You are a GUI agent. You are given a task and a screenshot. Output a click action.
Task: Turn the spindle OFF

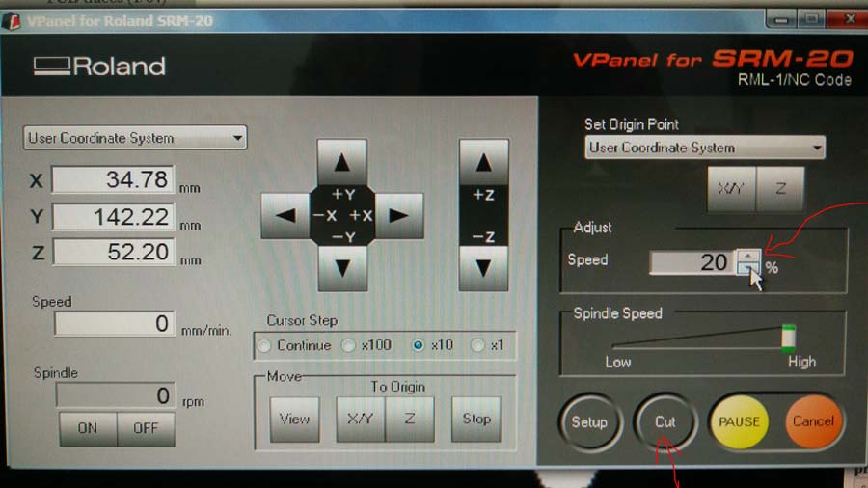[146, 428]
